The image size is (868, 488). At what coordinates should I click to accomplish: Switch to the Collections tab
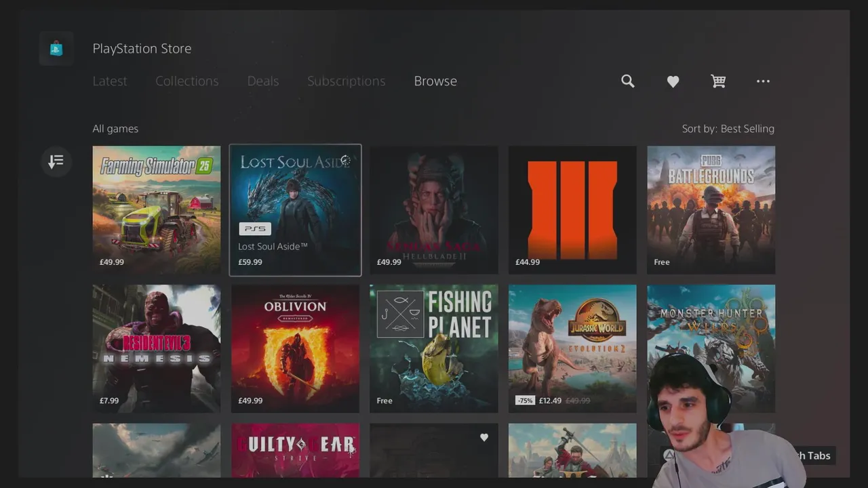[187, 81]
